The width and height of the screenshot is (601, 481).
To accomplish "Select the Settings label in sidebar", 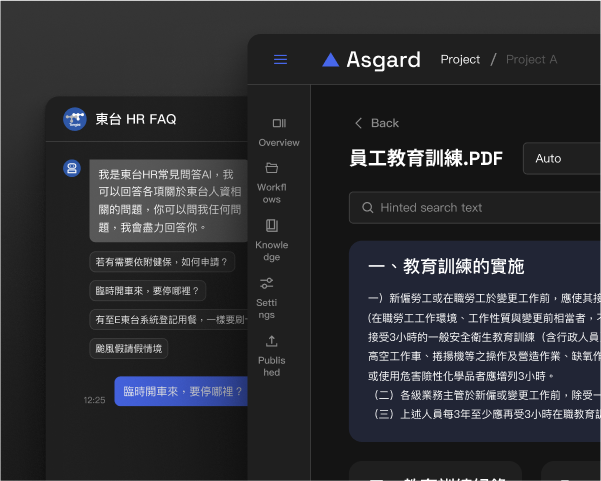I will [266, 309].
